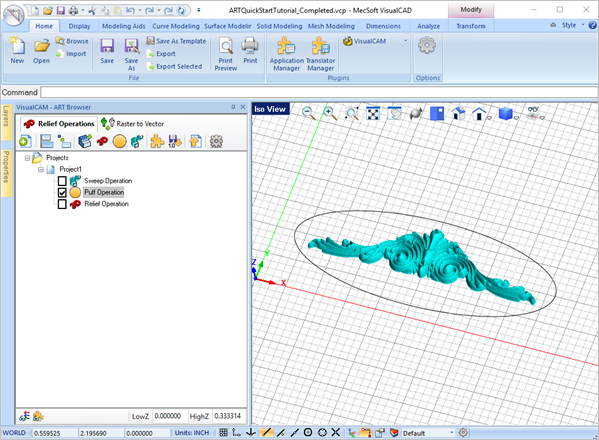The width and height of the screenshot is (599, 440).
Task: Click the ART Browser gear preferences icon
Action: (x=216, y=141)
